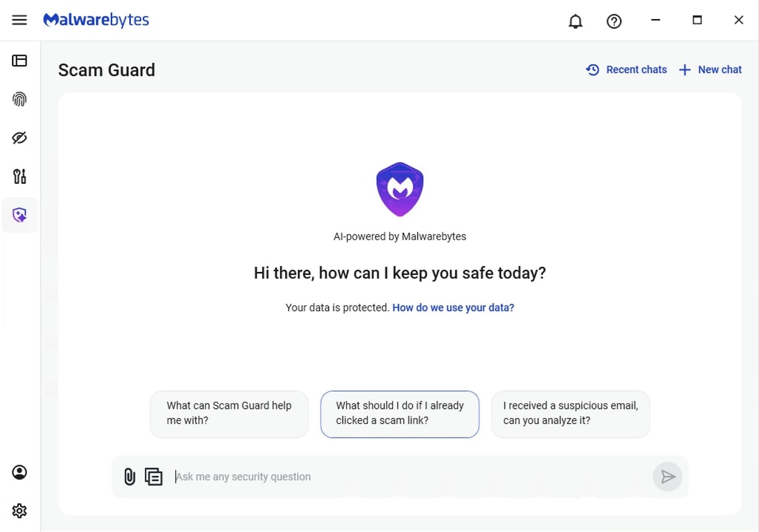Start a New chat
Viewport: 759px width, 532px height.
tap(710, 70)
